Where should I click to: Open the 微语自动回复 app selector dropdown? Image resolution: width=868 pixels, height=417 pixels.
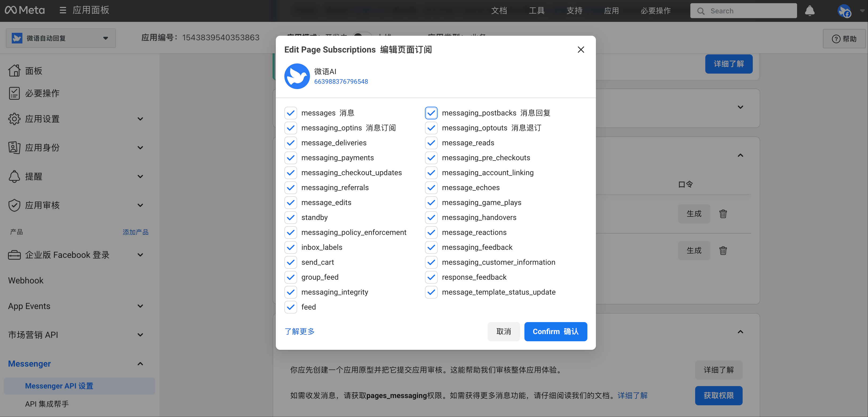61,38
